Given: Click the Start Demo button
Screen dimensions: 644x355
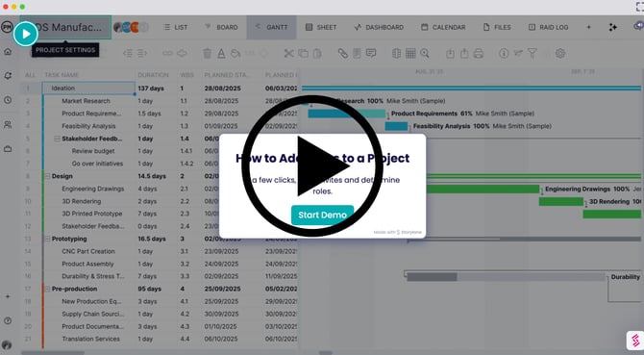Looking at the screenshot, I should pyautogui.click(x=322, y=215).
